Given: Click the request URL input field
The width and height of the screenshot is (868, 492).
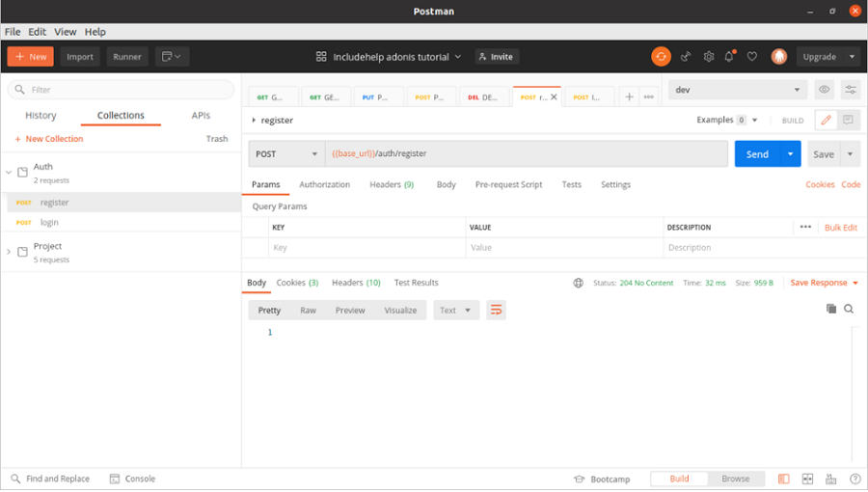Looking at the screenshot, I should point(526,153).
